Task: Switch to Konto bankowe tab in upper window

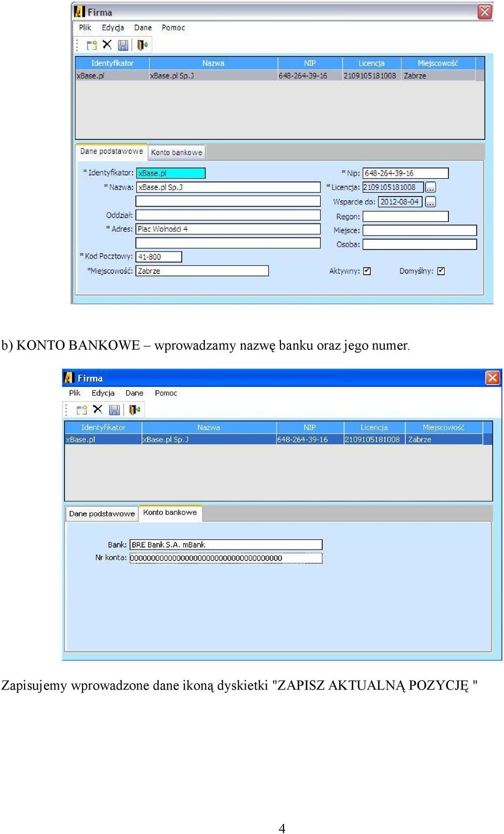Action: point(176,152)
